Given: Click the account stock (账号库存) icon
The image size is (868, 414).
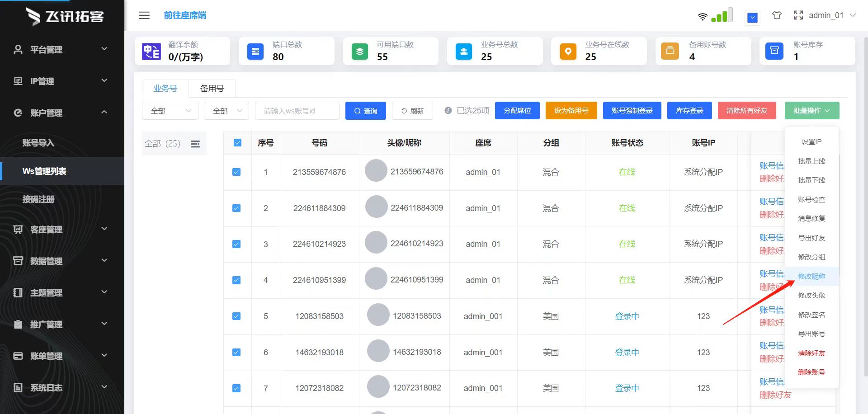Looking at the screenshot, I should click(774, 51).
